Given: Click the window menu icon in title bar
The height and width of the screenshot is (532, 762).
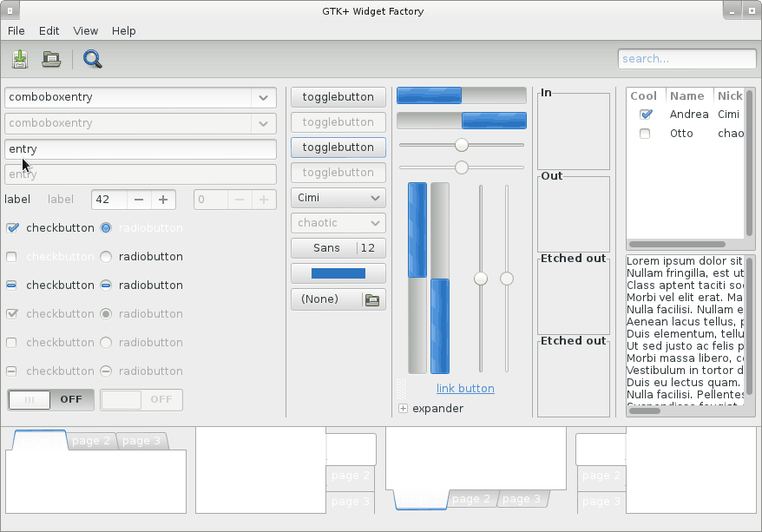Looking at the screenshot, I should [x=9, y=10].
